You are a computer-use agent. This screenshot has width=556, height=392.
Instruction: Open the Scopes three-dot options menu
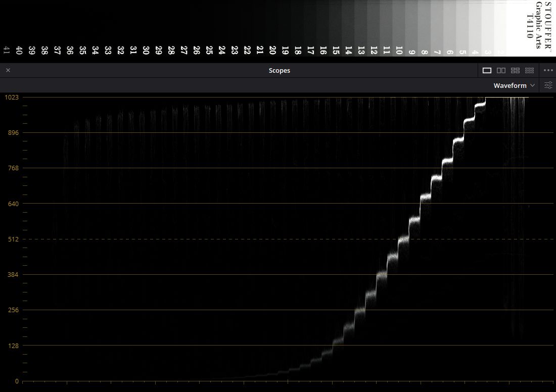(x=548, y=70)
